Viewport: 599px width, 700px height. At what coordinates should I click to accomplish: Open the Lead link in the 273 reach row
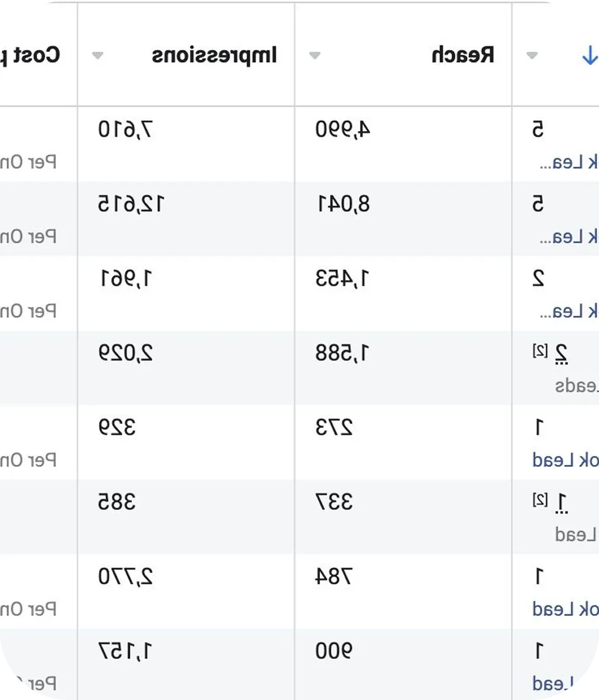click(565, 460)
